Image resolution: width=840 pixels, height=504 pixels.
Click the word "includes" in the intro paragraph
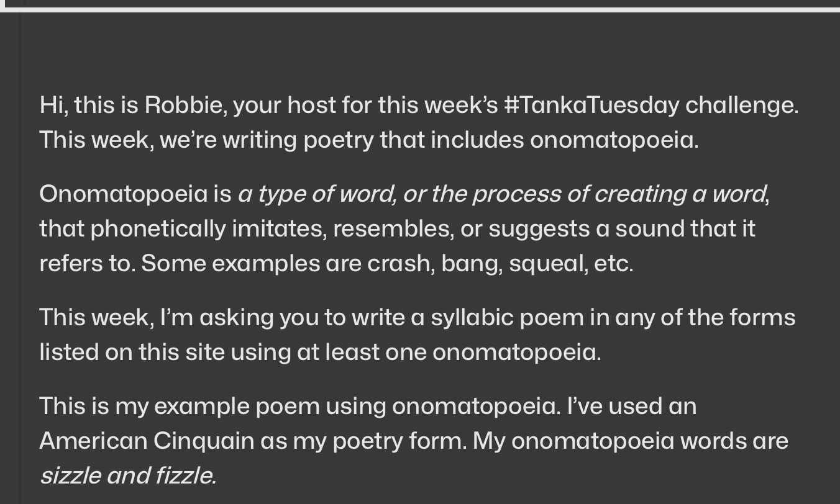[477, 140]
